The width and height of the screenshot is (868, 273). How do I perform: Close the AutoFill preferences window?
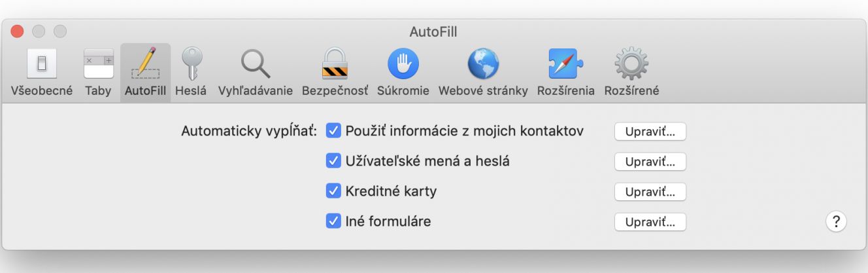point(18,31)
